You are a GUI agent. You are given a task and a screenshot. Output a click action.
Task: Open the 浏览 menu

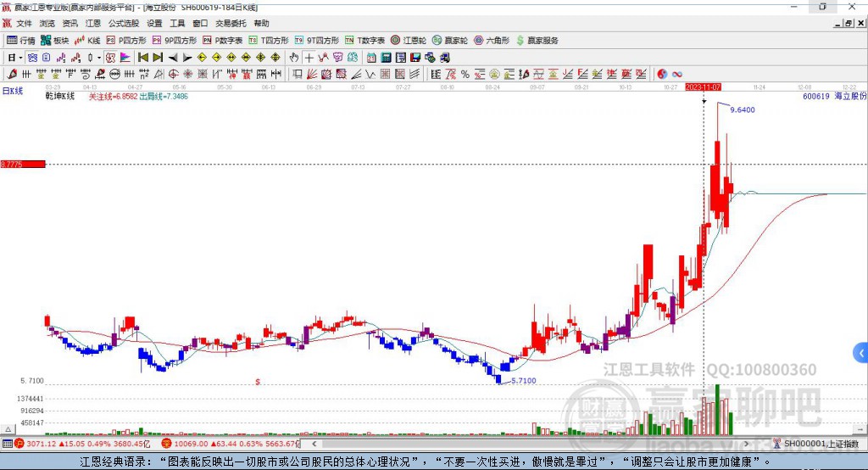[x=47, y=23]
